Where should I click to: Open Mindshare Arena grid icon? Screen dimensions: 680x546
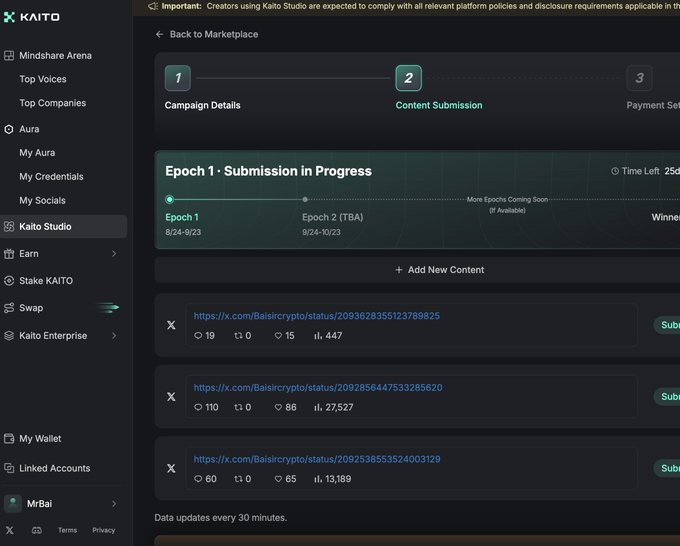(x=9, y=56)
